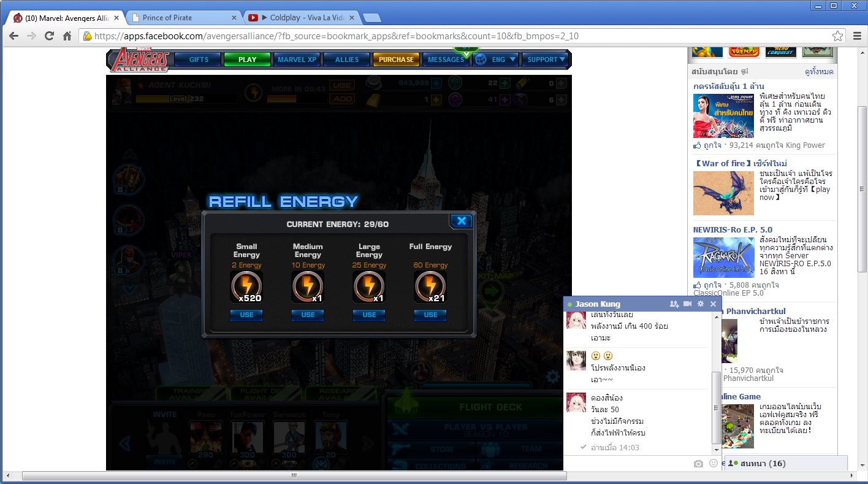Click the chat scrollbar up arrow
Viewport: 868px width, 484px height.
717,317
